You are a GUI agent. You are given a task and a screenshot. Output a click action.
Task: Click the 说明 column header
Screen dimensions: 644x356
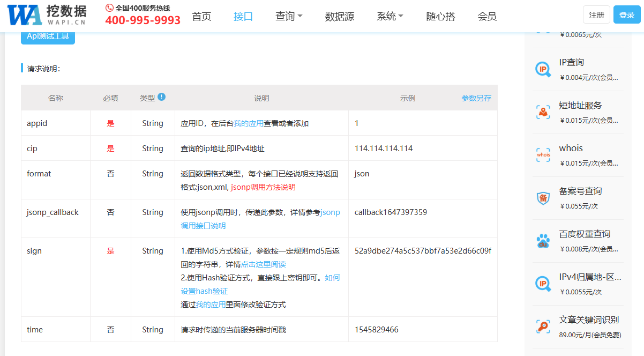261,98
